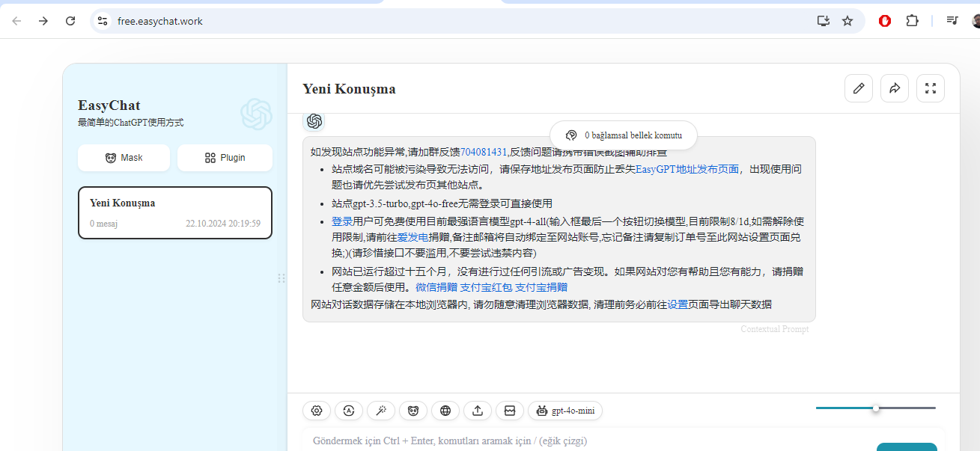The image size is (980, 451).
Task: Open the EasyGPT地址发布页面 link
Action: click(x=687, y=170)
